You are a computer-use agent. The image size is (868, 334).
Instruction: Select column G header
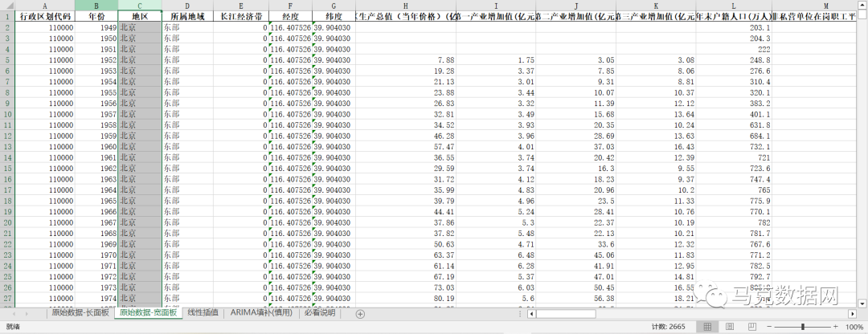pyautogui.click(x=334, y=5)
